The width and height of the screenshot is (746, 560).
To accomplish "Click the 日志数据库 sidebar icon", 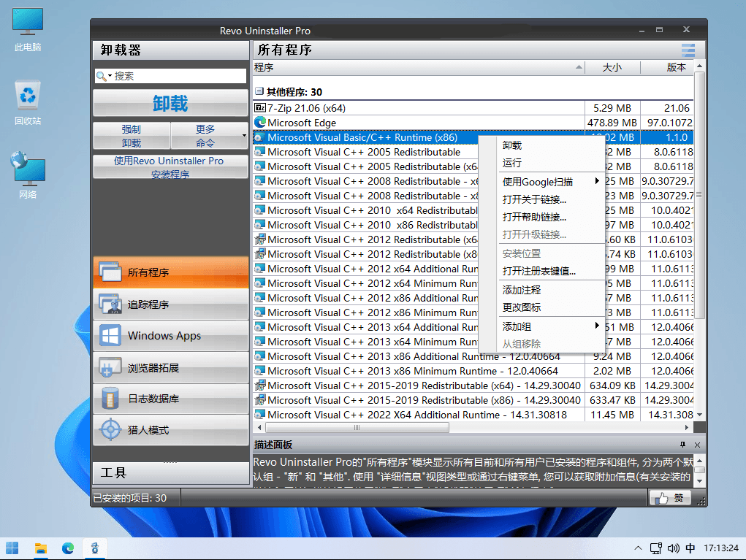I will coord(110,399).
